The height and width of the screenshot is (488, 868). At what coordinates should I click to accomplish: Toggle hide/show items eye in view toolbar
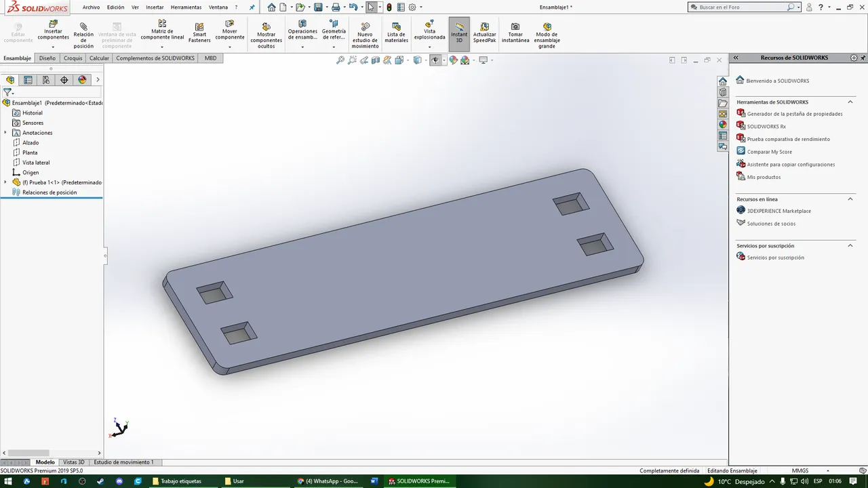pyautogui.click(x=435, y=60)
